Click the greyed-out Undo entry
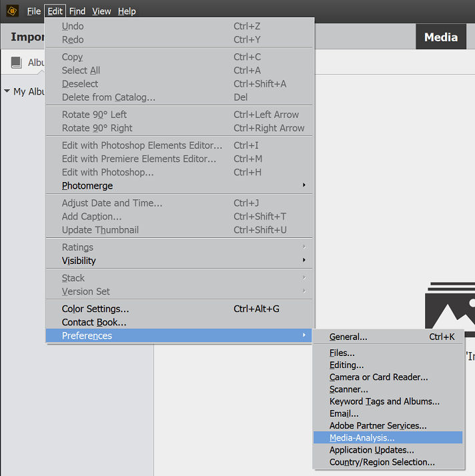This screenshot has width=475, height=476. 179,26
